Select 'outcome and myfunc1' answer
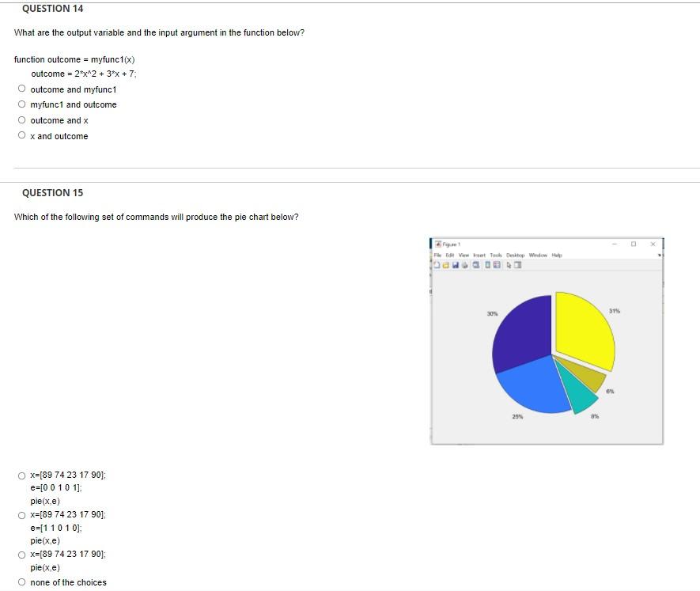 tap(22, 89)
